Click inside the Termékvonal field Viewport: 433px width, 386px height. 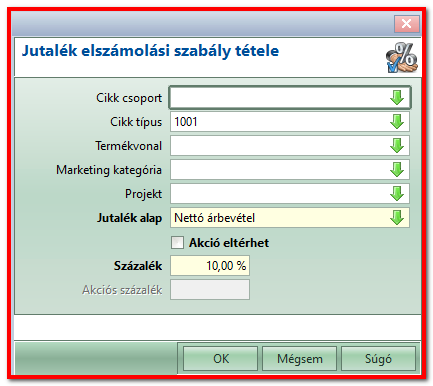tap(290, 146)
